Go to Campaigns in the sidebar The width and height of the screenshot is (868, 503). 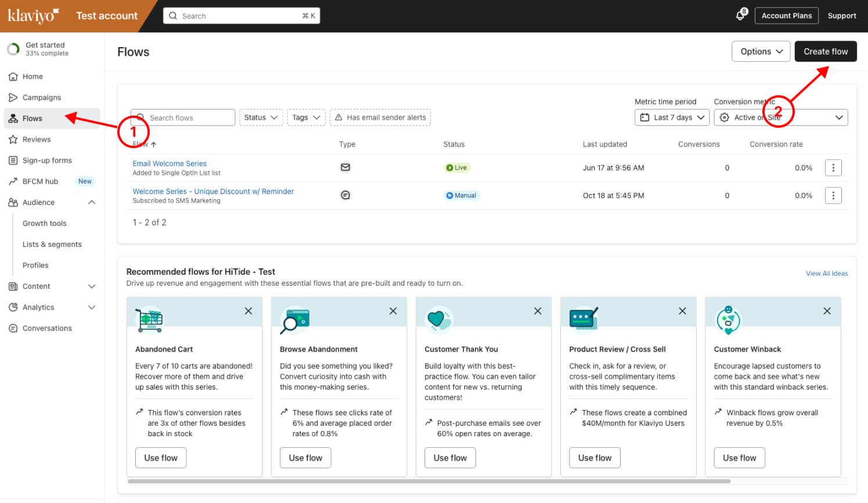(41, 98)
